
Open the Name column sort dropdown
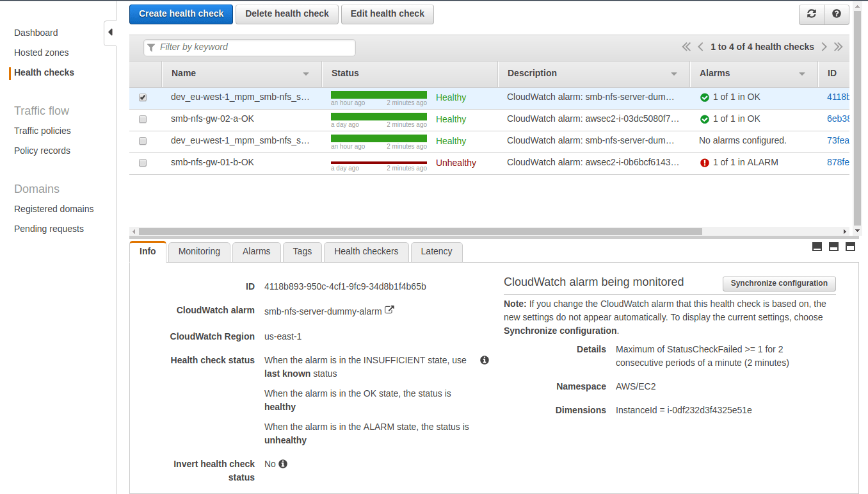pos(305,74)
